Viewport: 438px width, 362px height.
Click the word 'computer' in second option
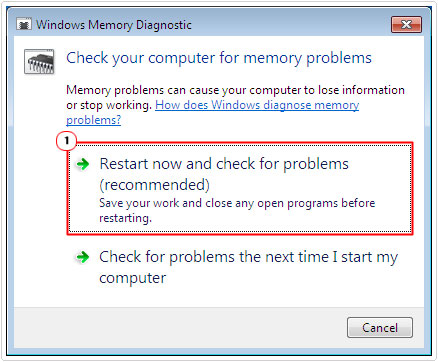click(x=132, y=278)
